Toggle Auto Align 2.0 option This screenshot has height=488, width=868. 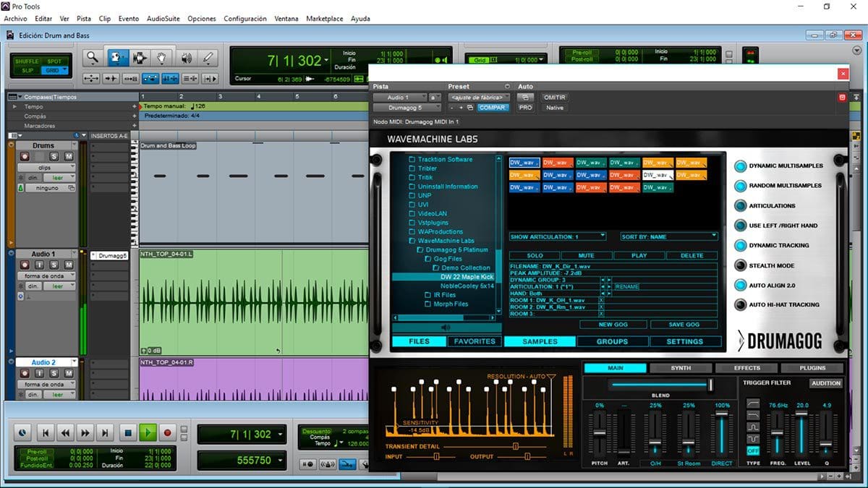pyautogui.click(x=740, y=286)
